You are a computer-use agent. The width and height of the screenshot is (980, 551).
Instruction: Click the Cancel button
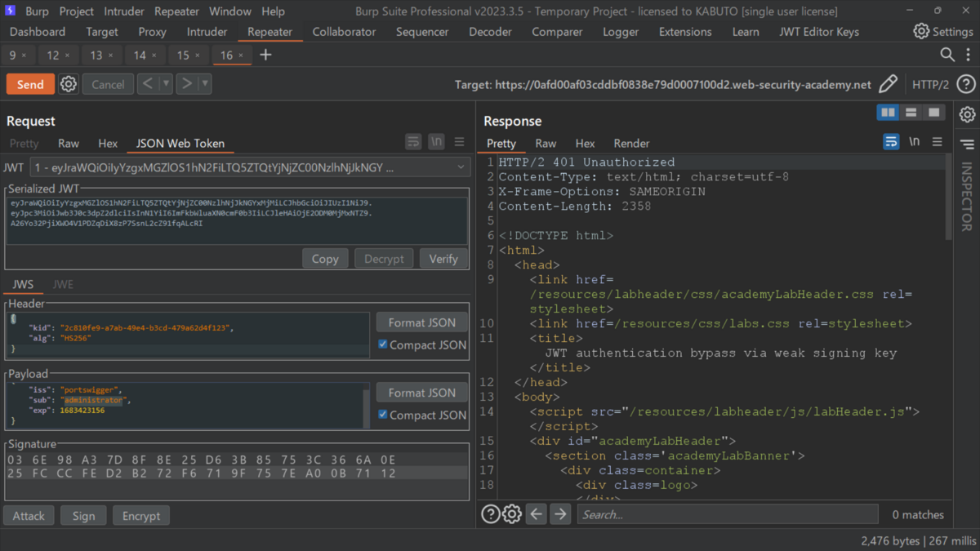[x=108, y=84]
